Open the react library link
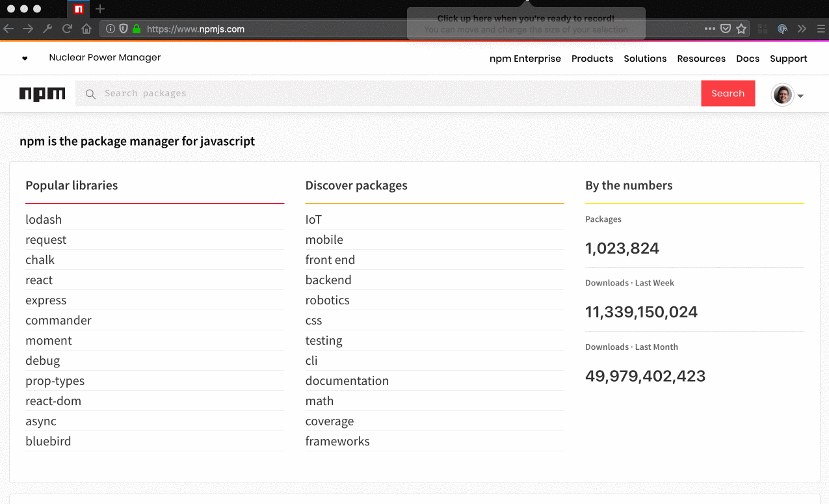 pos(39,280)
